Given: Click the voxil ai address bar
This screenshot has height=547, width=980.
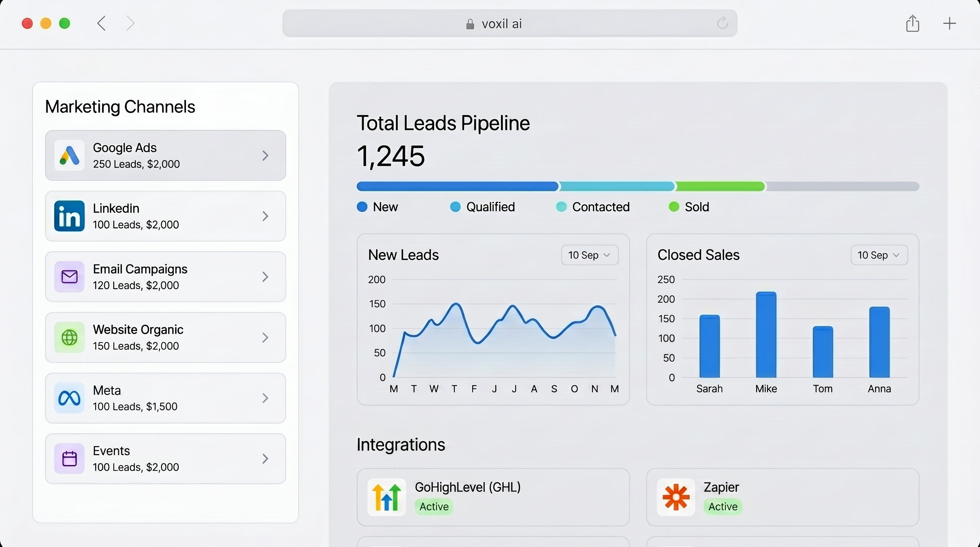Looking at the screenshot, I should click(510, 23).
